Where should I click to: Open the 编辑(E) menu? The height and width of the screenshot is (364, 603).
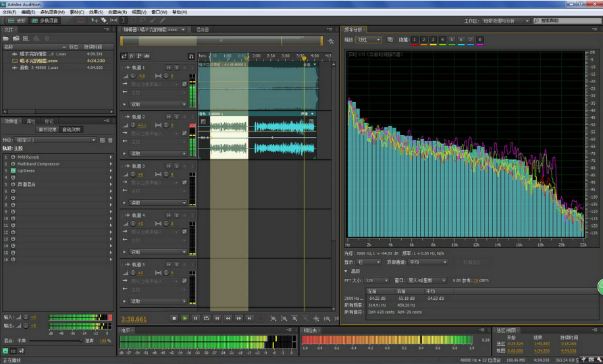28,12
